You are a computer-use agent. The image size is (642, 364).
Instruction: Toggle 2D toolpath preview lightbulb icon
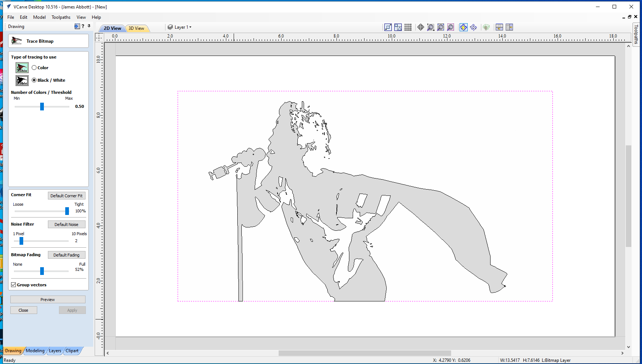(x=464, y=27)
